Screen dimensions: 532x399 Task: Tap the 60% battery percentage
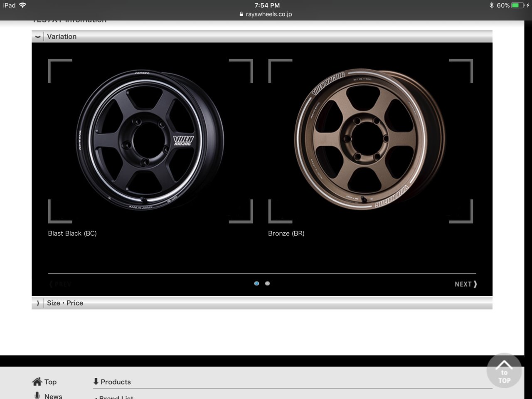pos(503,5)
